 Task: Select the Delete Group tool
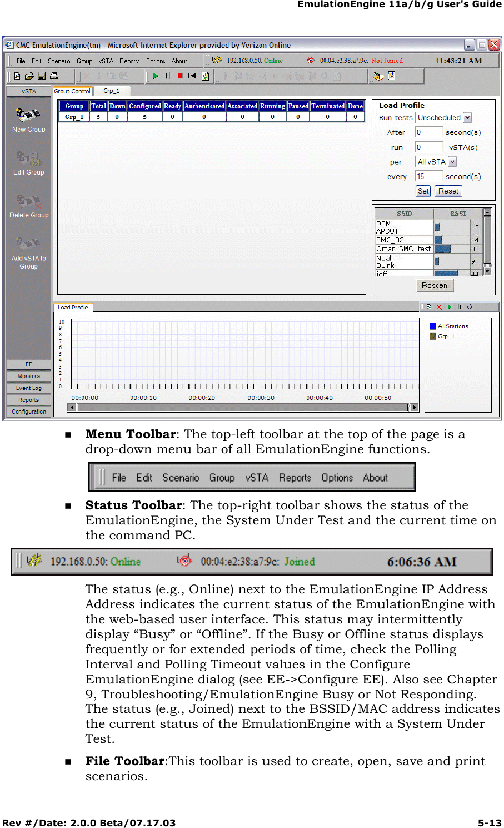[28, 204]
